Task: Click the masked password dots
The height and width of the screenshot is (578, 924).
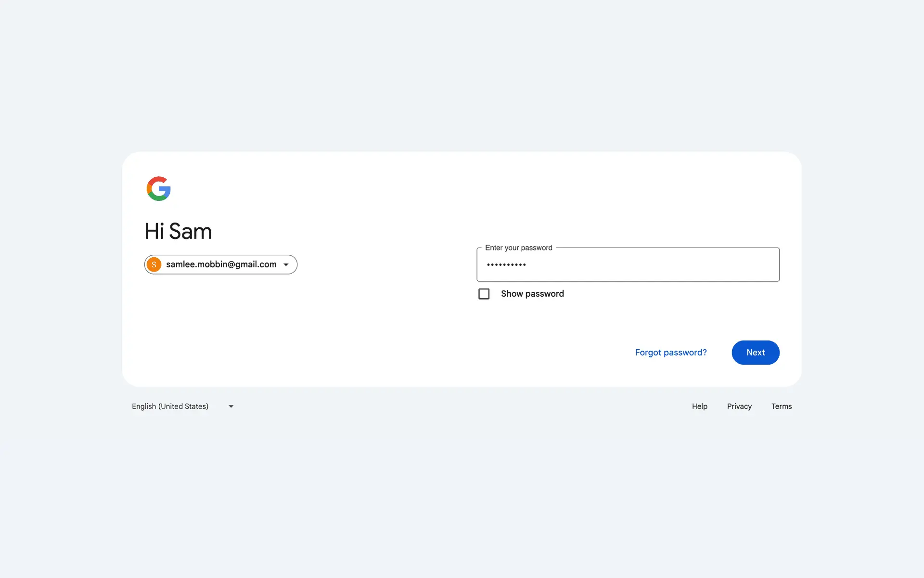Action: pos(506,265)
